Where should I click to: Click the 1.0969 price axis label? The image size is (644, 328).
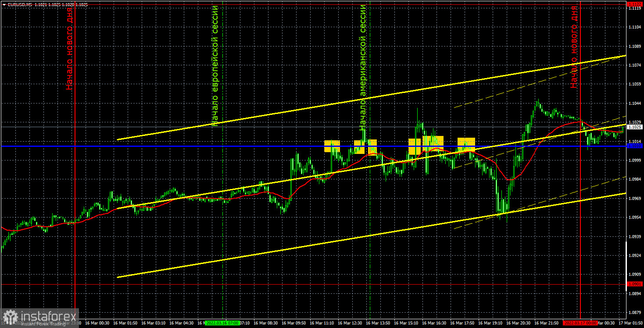click(x=634, y=198)
